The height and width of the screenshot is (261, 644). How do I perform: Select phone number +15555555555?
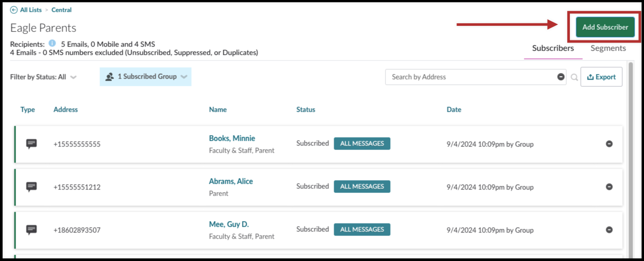[77, 144]
